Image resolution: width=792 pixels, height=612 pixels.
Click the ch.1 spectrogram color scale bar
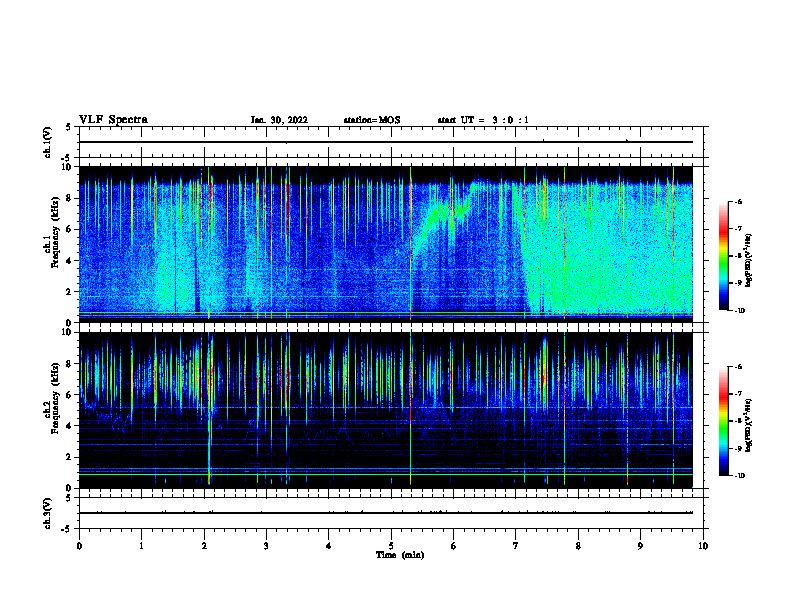pos(724,256)
